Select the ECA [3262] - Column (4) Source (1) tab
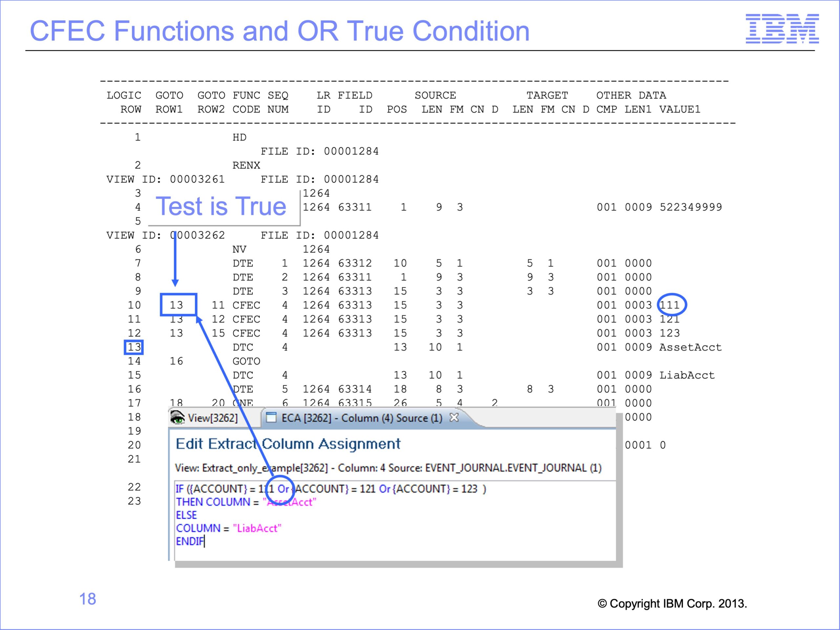The height and width of the screenshot is (630, 840). click(x=362, y=418)
